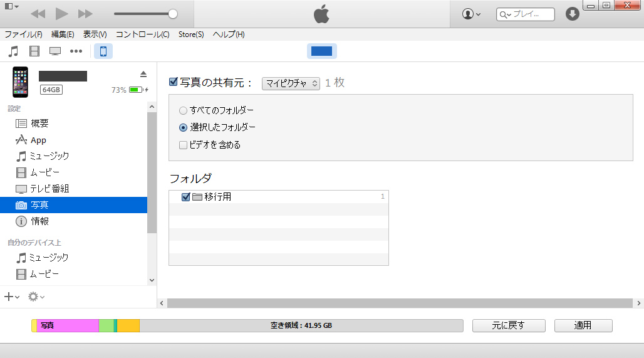This screenshot has height=358, width=644.
Task: Enable the ビデオを含める checkbox
Action: (183, 145)
